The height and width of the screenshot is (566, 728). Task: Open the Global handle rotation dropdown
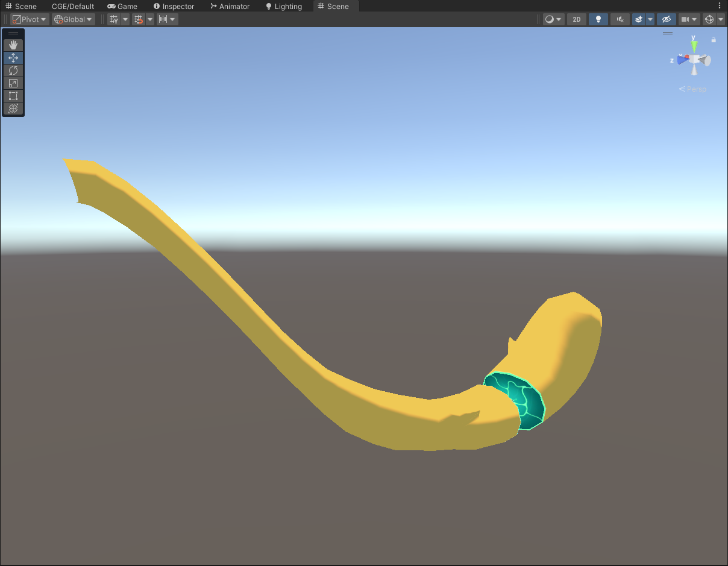[x=74, y=19]
